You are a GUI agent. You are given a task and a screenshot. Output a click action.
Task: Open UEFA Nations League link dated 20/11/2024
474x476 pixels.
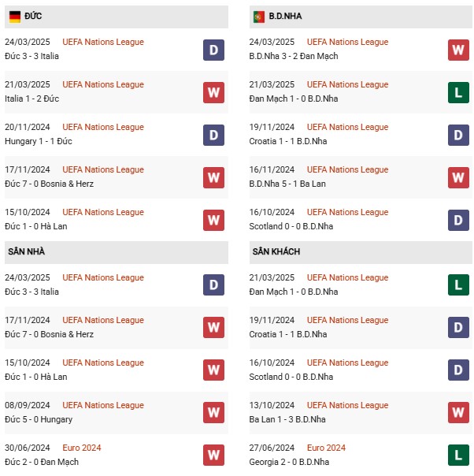pos(103,127)
